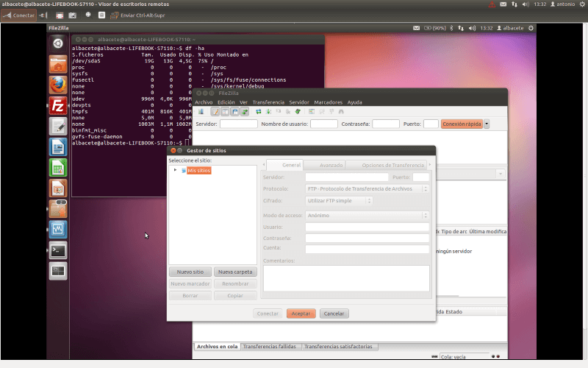Click the disconnect plug icon in remote viewer toolbar
The height and width of the screenshot is (368, 588).
[43, 15]
